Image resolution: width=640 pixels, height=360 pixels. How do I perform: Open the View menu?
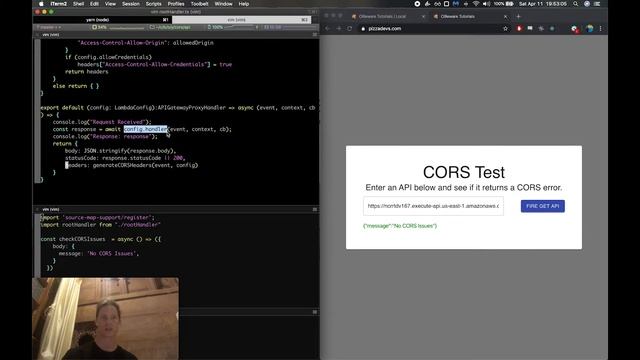[x=110, y=4]
